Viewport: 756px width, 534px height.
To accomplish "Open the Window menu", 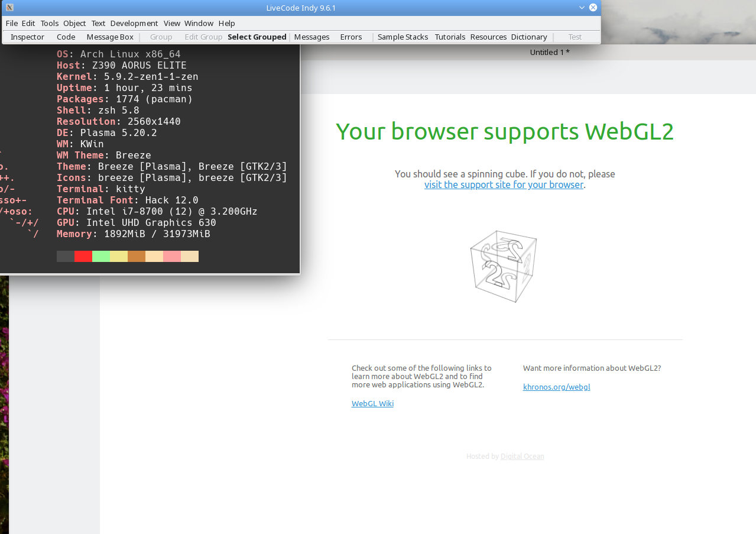I will tap(199, 23).
